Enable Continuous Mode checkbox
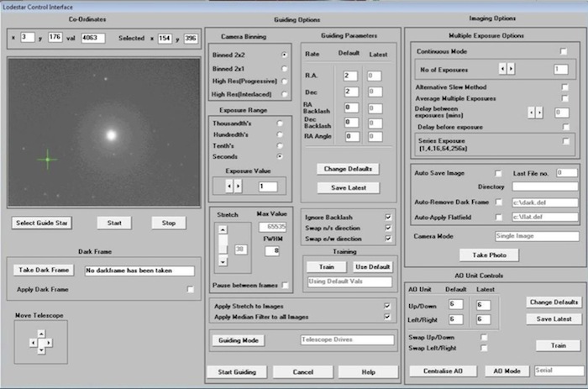 tap(564, 51)
